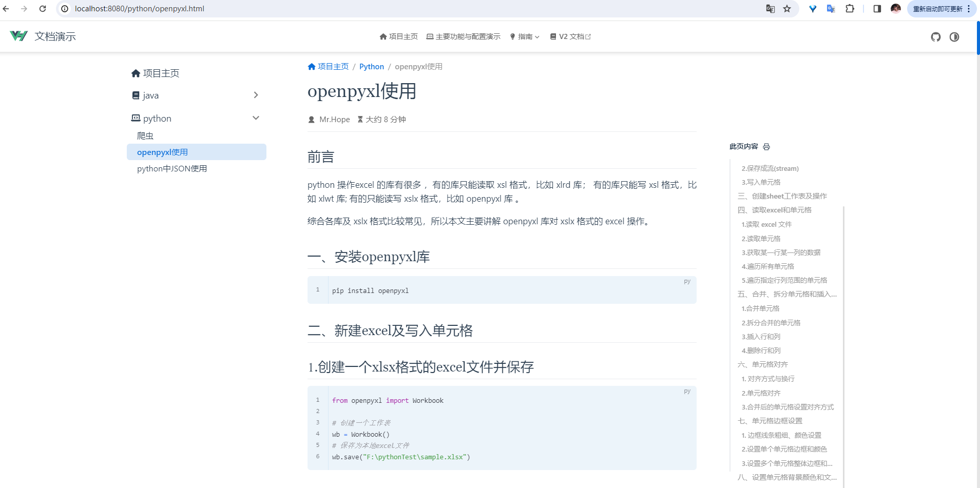Jump to 八、设置单元格背景颜色 section

[787, 477]
